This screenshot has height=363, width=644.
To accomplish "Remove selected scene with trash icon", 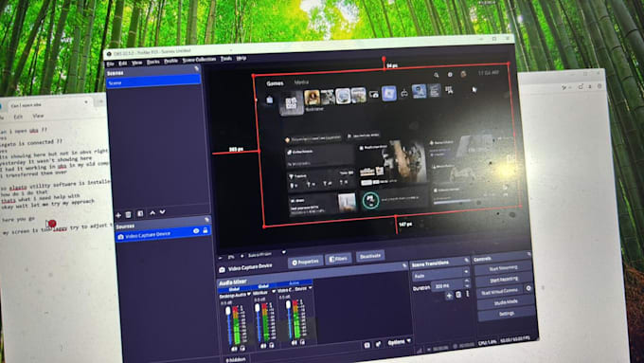I will (128, 214).
